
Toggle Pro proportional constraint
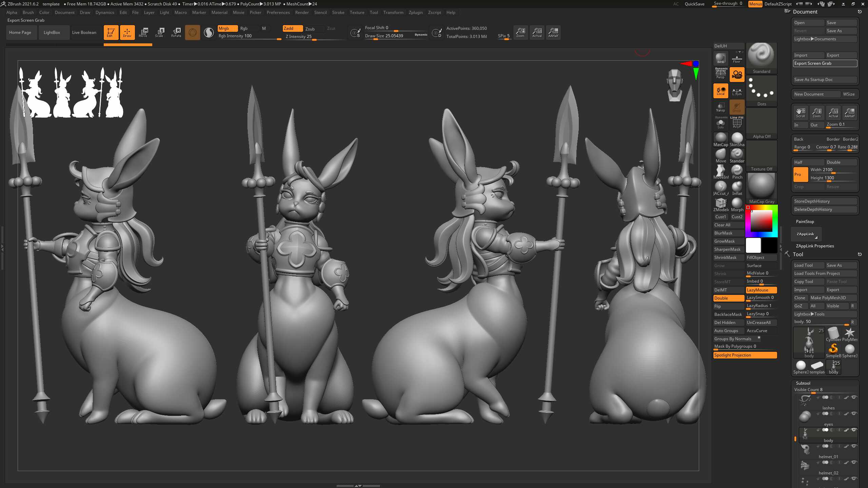click(800, 175)
